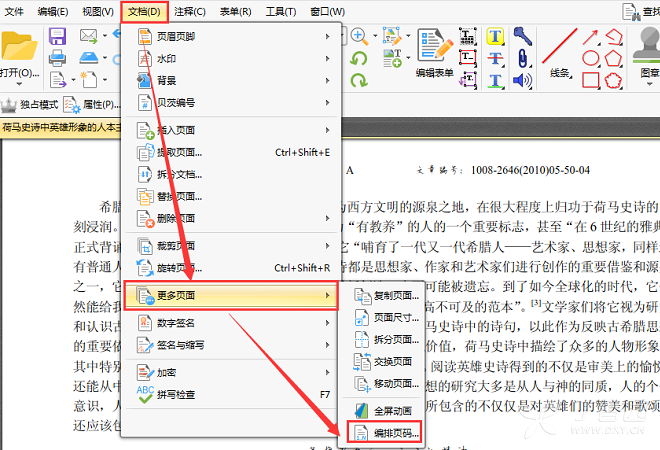This screenshot has height=450, width=660.
Task: Expand the 页眉页脚 submenu arrow
Action: (x=327, y=37)
